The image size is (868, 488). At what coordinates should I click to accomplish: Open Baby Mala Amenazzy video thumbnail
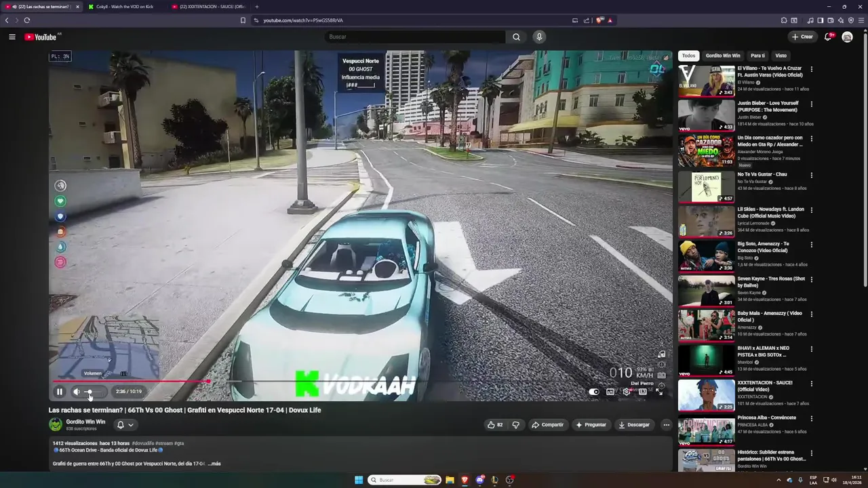706,325
